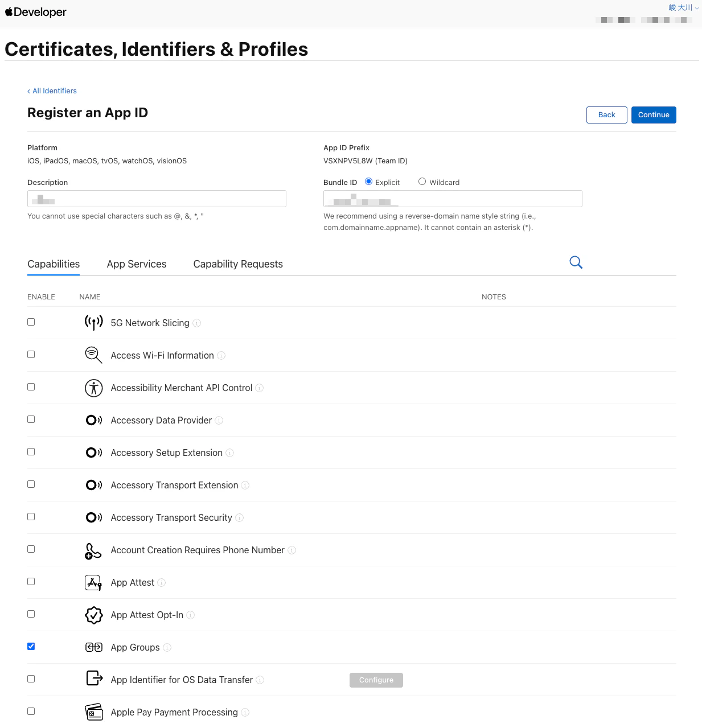Click the Accessibility Merchant API Control icon
The height and width of the screenshot is (728, 702).
(x=94, y=388)
